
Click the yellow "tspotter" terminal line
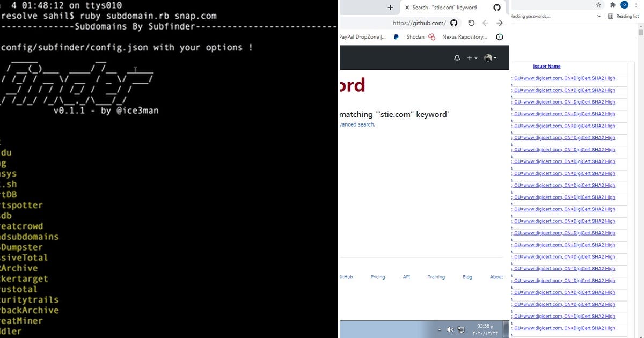point(21,205)
